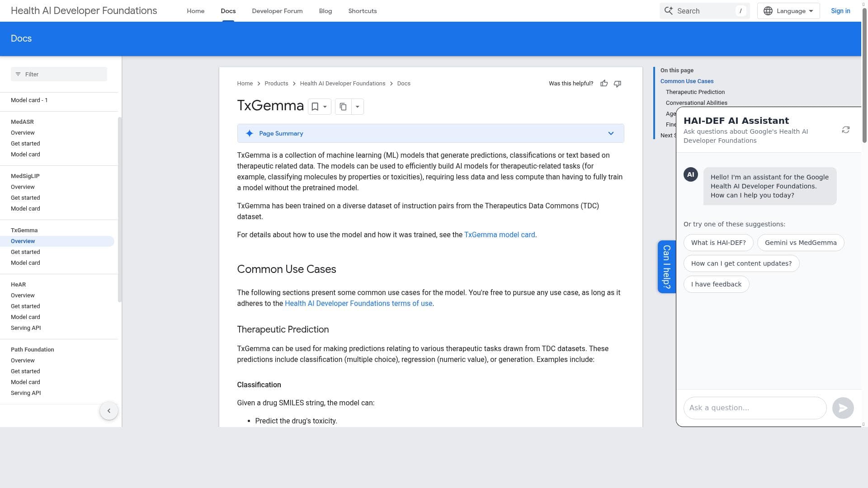Open 'Model card - 1' in the sidebar
This screenshot has height=488, width=868.
29,100
